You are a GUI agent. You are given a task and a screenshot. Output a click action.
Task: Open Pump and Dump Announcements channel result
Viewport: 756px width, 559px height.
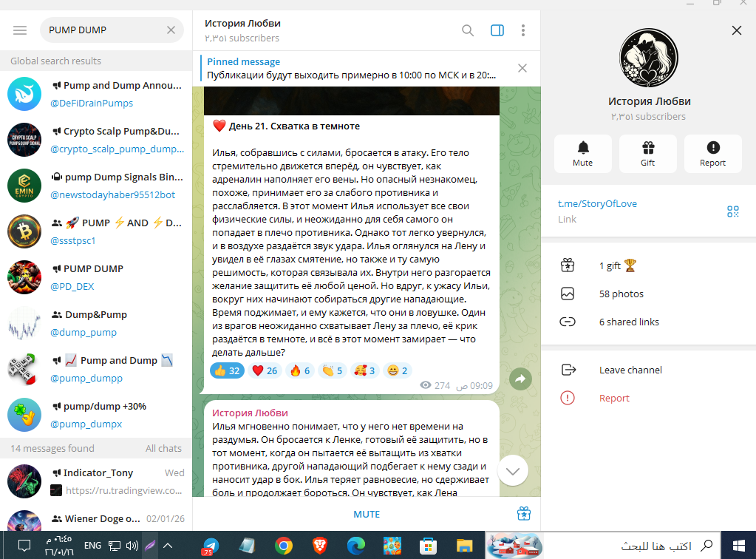(96, 94)
